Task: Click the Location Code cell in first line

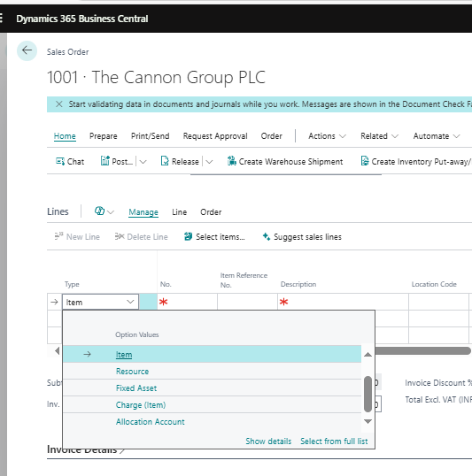Action: coord(438,302)
